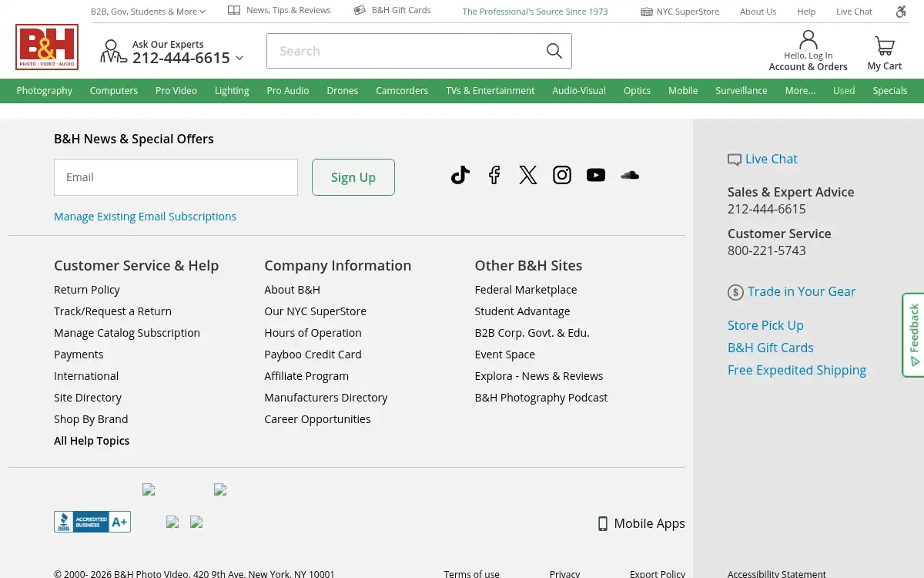The height and width of the screenshot is (578, 924).
Task: Expand the phone number 212-444-6615 chevron
Action: (x=239, y=58)
